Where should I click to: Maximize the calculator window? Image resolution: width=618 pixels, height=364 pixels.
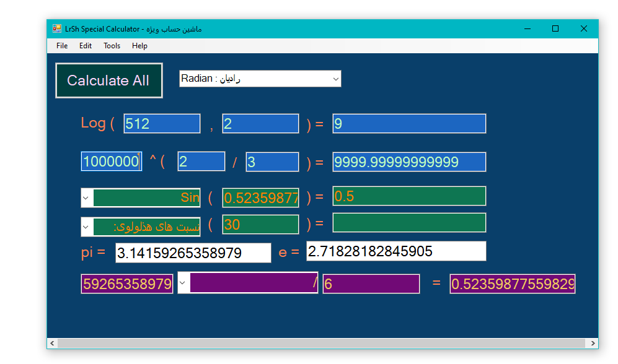click(555, 28)
